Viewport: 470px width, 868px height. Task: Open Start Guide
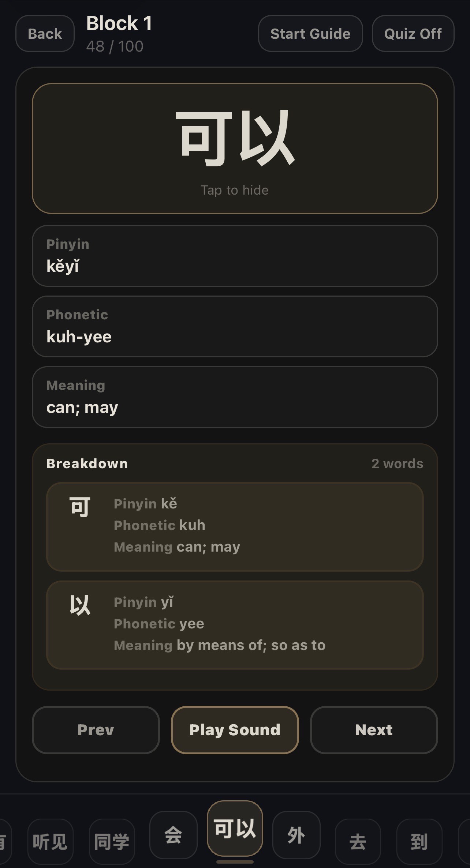click(310, 34)
